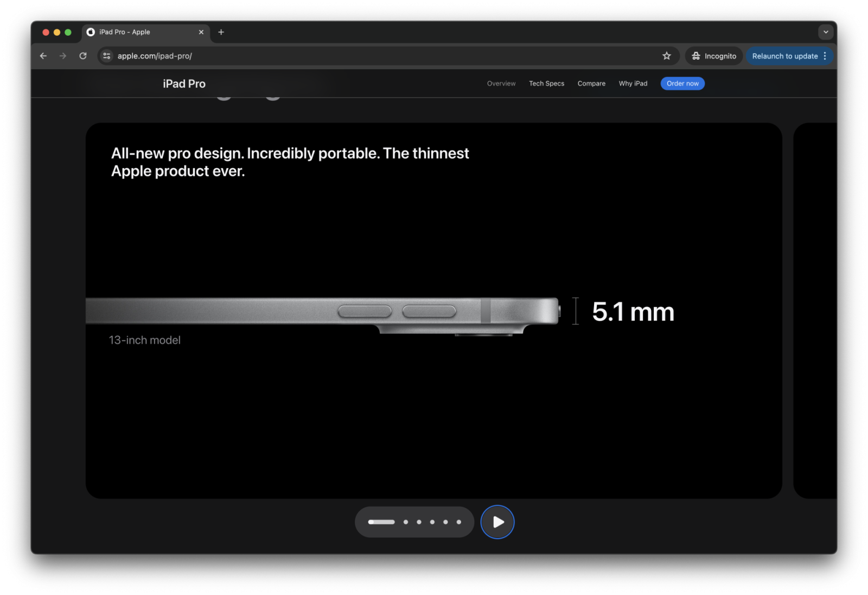
Task: Jump to the sixth gallery slide dot
Action: [459, 522]
